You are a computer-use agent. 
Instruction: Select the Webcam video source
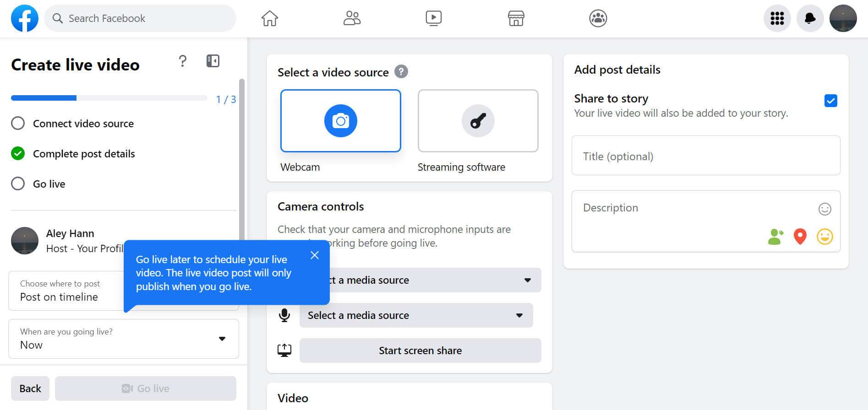[340, 121]
